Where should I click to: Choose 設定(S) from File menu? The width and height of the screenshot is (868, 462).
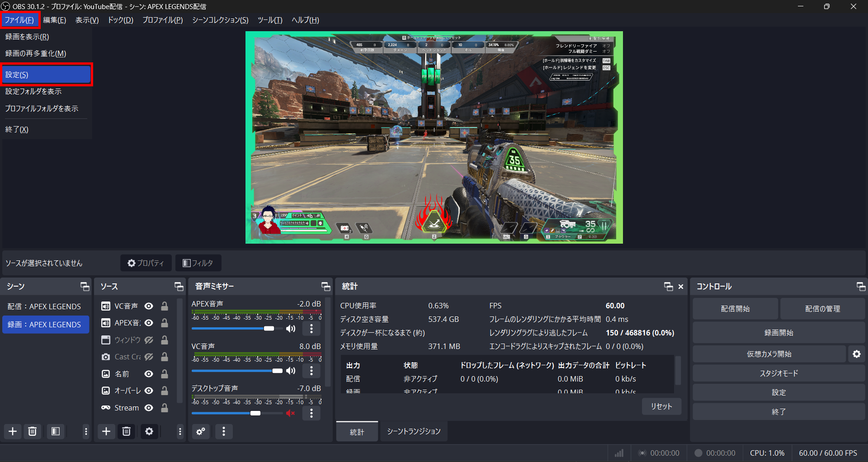pyautogui.click(x=47, y=75)
